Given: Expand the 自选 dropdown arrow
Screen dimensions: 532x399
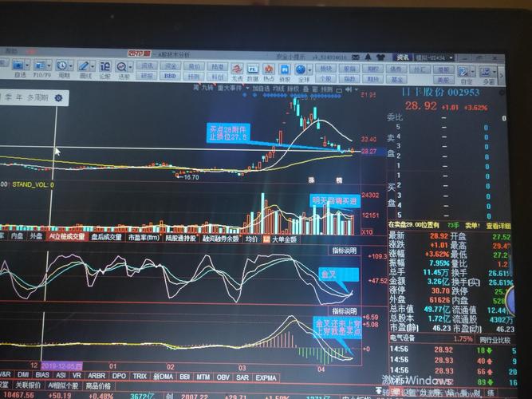Looking at the screenshot, I should click(27, 65).
